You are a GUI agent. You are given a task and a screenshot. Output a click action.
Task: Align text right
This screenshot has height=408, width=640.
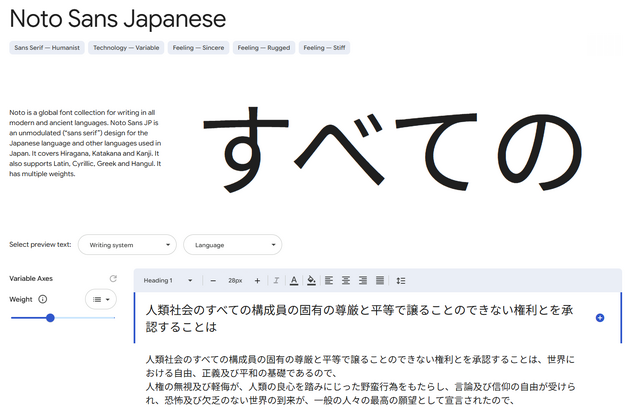(x=363, y=281)
